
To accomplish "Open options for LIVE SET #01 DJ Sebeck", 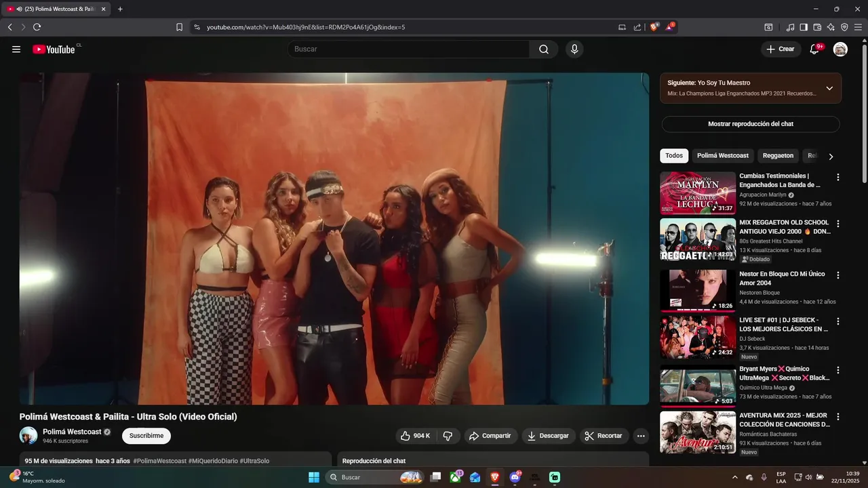I will point(837,321).
